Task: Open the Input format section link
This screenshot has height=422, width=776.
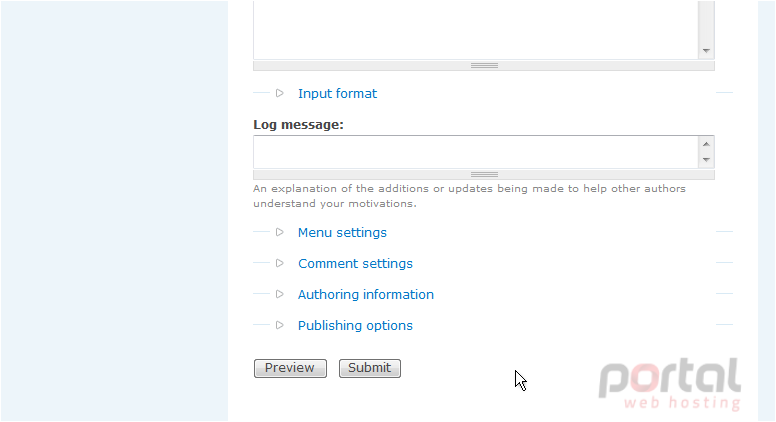Action: point(337,94)
